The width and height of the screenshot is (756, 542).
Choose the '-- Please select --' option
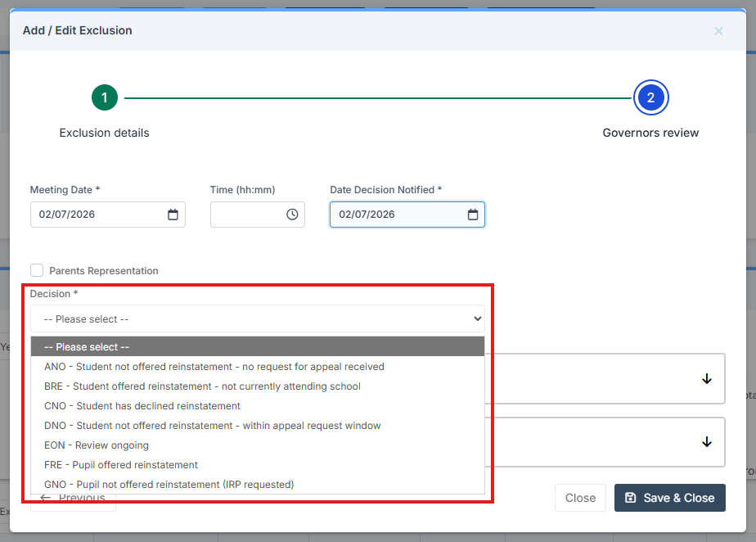point(258,346)
